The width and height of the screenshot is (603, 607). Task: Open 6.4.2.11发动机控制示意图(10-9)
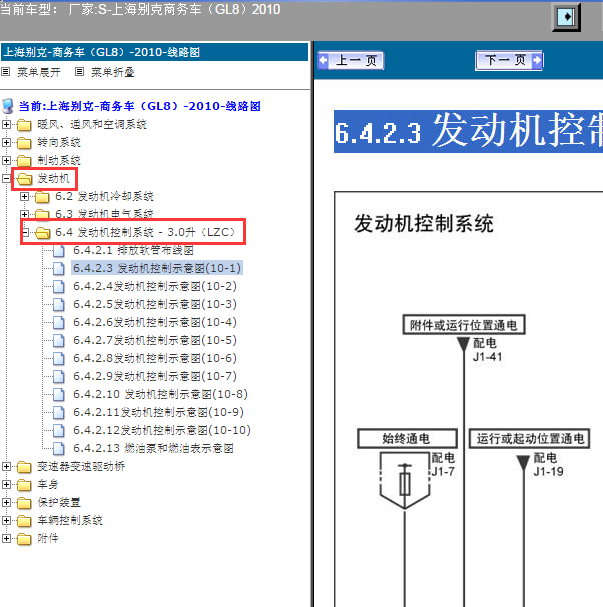coord(158,412)
